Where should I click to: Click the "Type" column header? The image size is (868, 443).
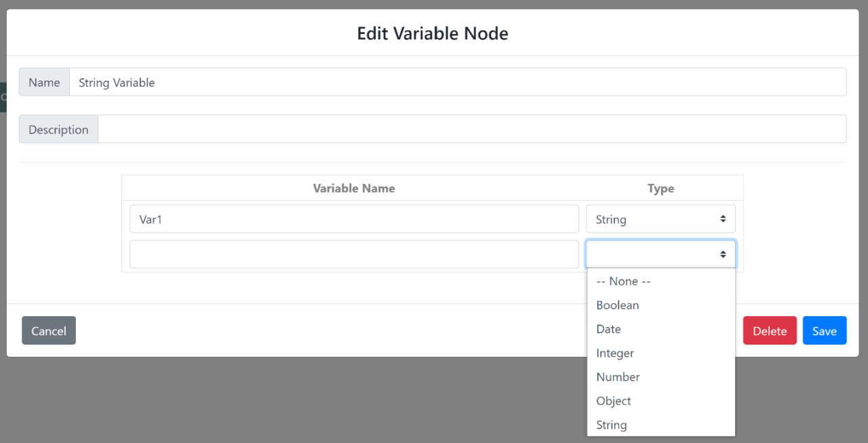(660, 188)
